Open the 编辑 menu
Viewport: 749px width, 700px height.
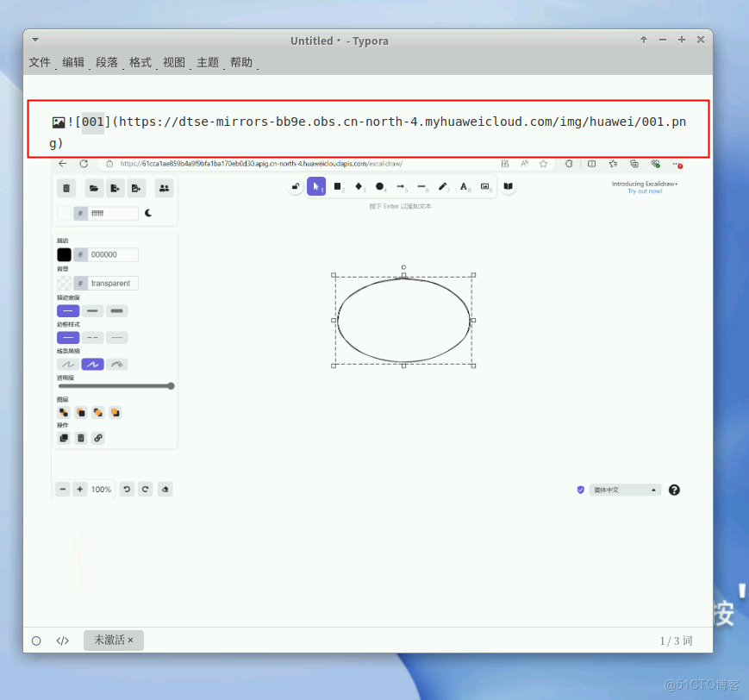tap(73, 63)
